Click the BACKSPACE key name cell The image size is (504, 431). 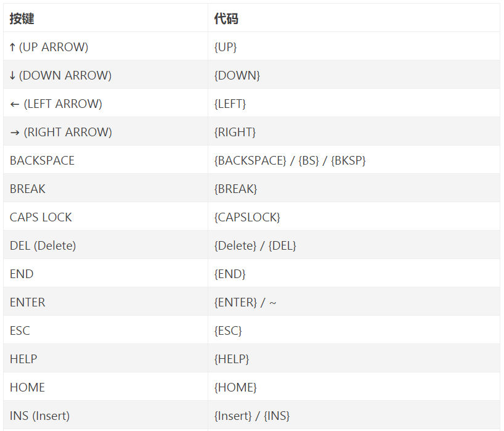[x=106, y=160]
